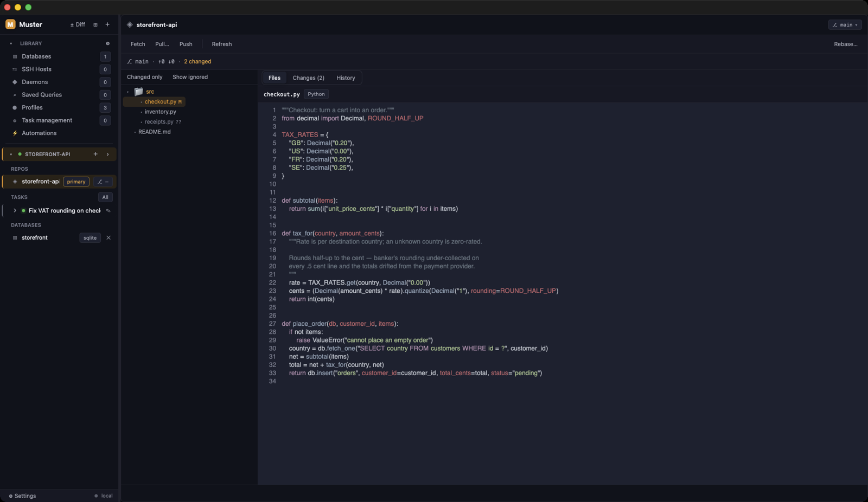Expand the Fix VAT rounding task
The height and width of the screenshot is (502, 868).
[15, 210]
